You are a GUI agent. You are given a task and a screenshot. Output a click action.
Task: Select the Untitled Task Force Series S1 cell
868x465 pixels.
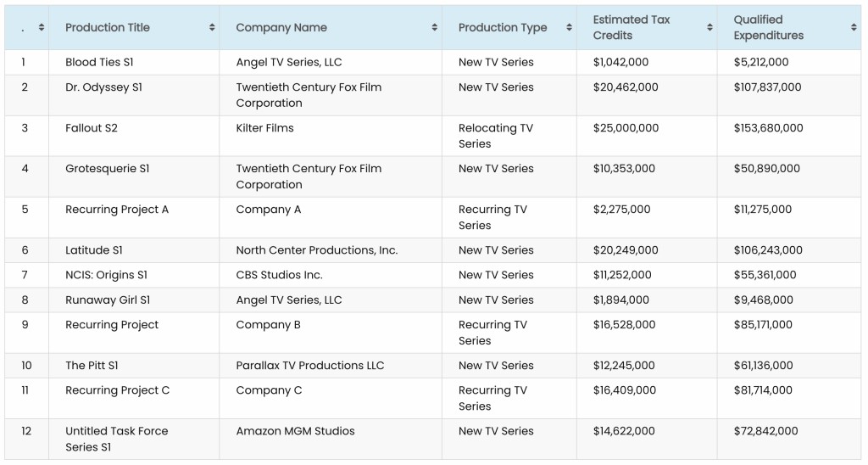(x=116, y=439)
